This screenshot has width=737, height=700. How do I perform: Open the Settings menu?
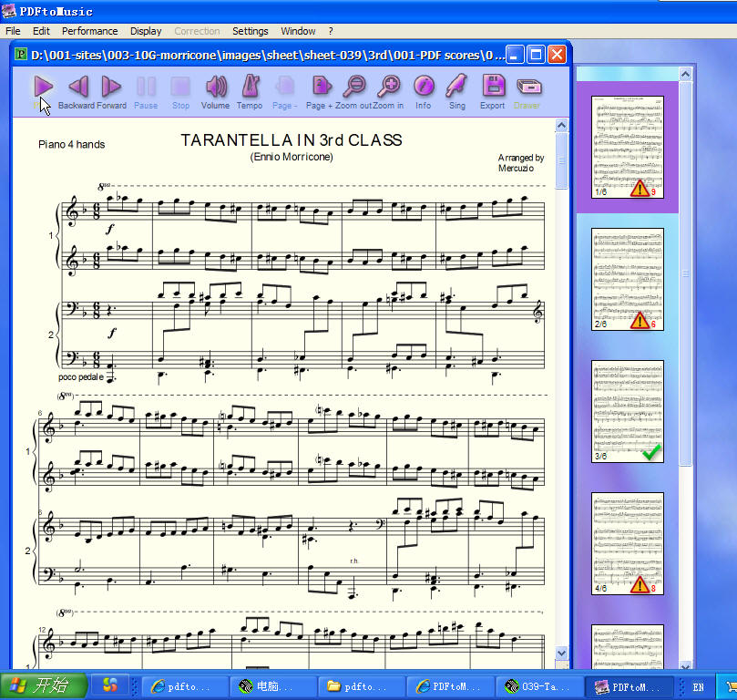click(250, 31)
